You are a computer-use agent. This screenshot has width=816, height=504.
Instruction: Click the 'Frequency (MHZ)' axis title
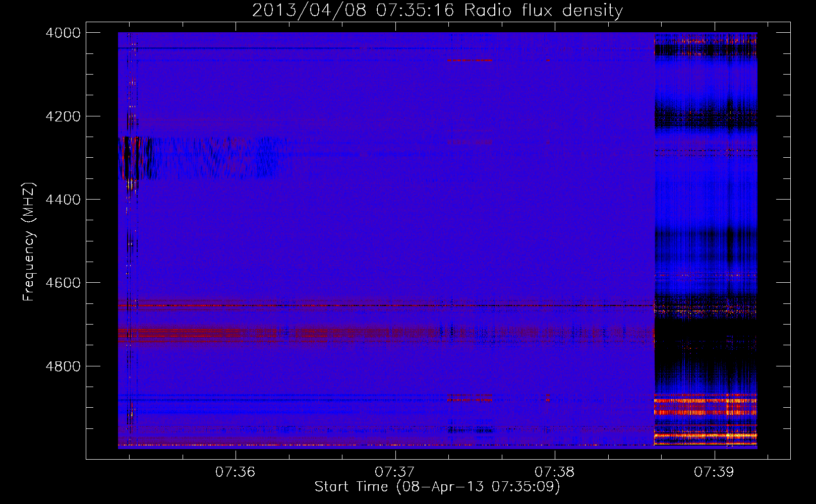29,242
